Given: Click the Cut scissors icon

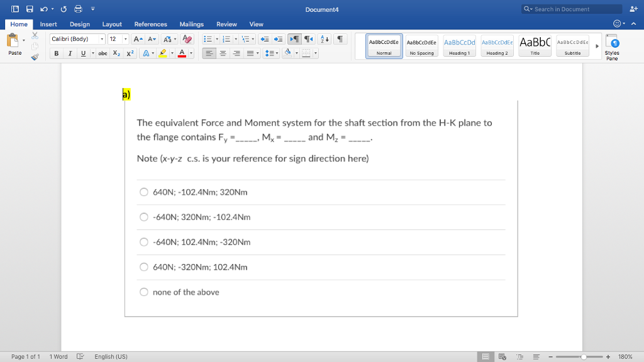Looking at the screenshot, I should (35, 36).
